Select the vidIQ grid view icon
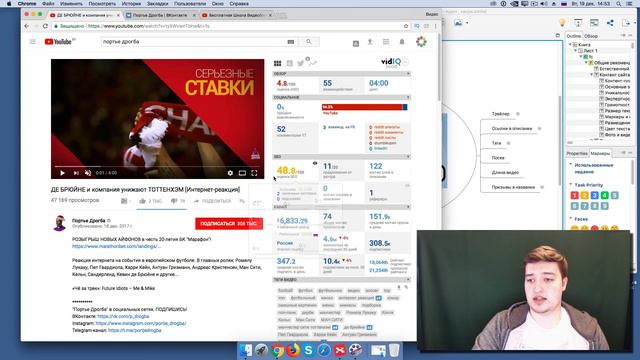 [278, 63]
